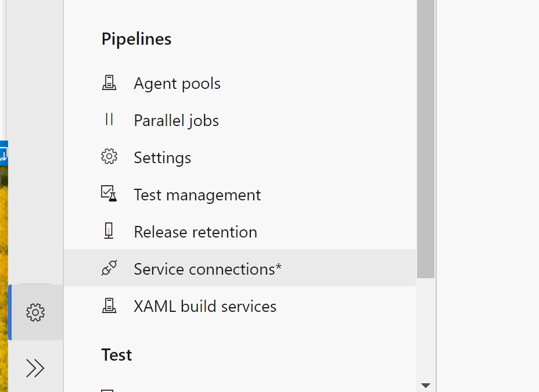
Task: Click the Pipelines section heading
Action: pos(136,39)
